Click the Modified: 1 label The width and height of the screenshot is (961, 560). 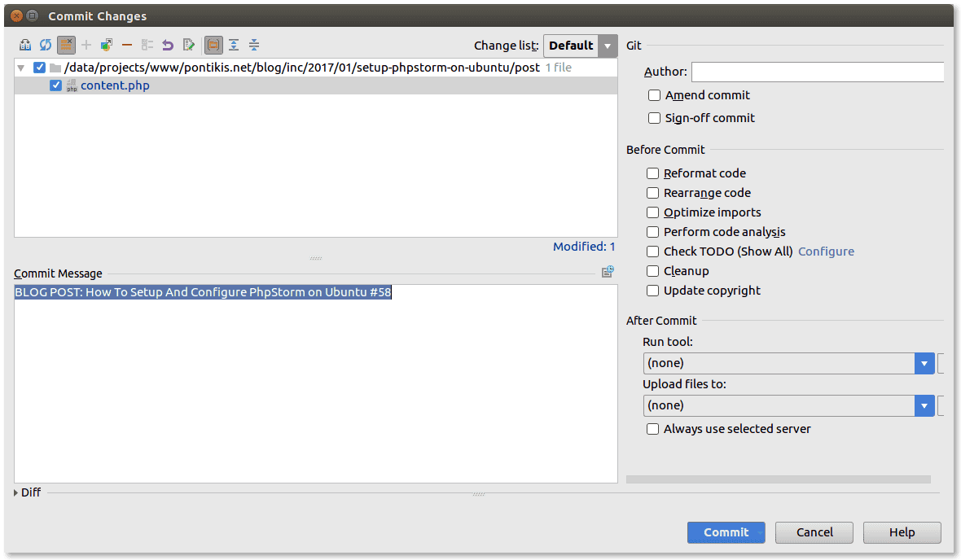click(583, 247)
